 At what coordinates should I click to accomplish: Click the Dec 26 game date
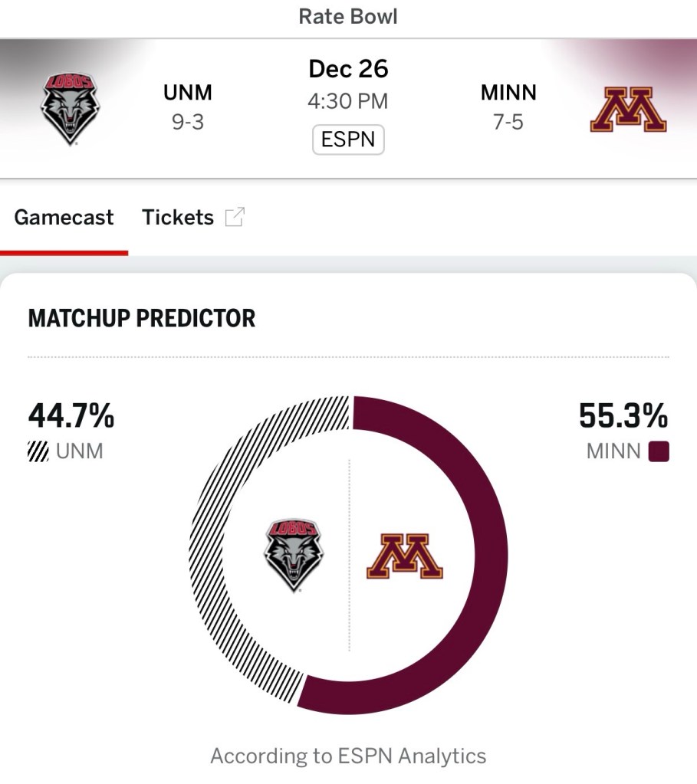click(348, 69)
